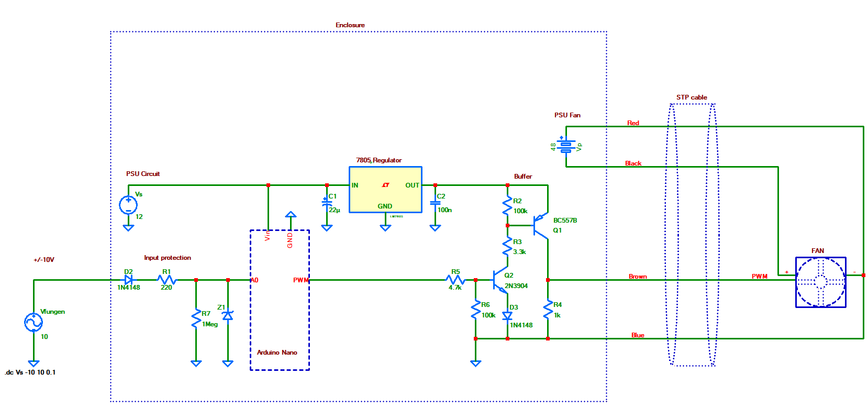868x407 pixels.
Task: Select the R1 resistor symbol
Action: [x=166, y=280]
